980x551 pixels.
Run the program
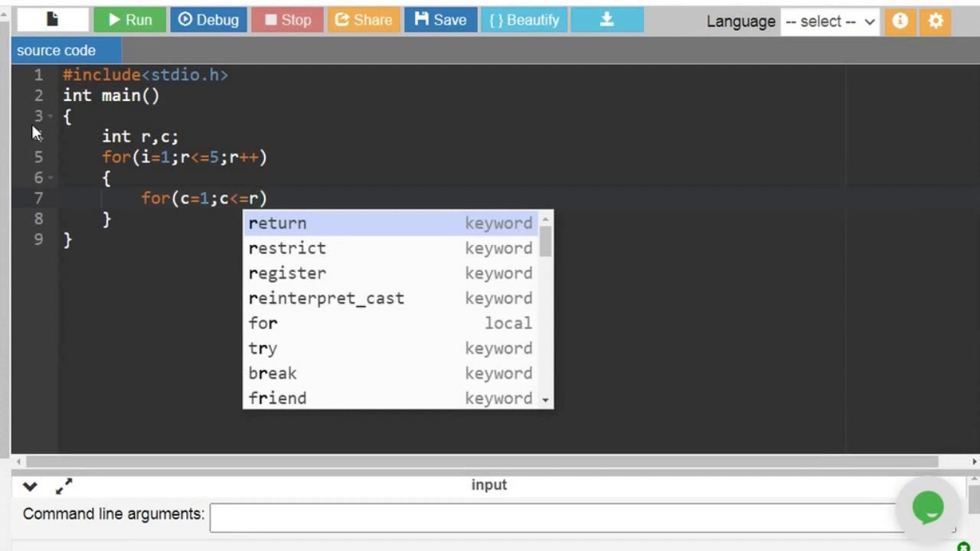[x=130, y=20]
